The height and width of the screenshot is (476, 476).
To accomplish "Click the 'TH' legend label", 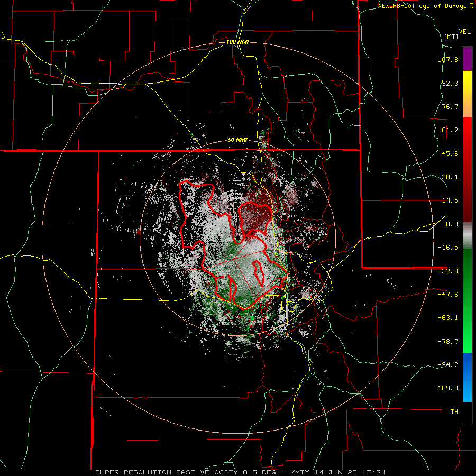I will (x=454, y=412).
